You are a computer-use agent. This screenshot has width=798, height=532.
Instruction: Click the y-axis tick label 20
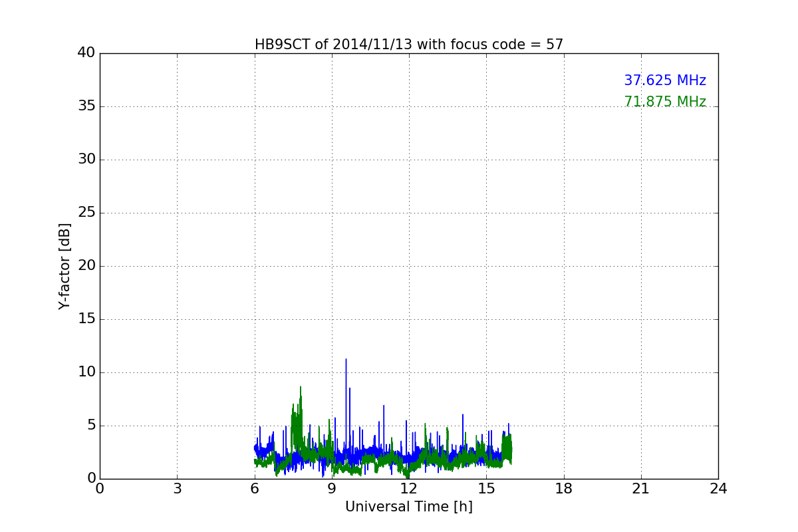[x=86, y=266]
